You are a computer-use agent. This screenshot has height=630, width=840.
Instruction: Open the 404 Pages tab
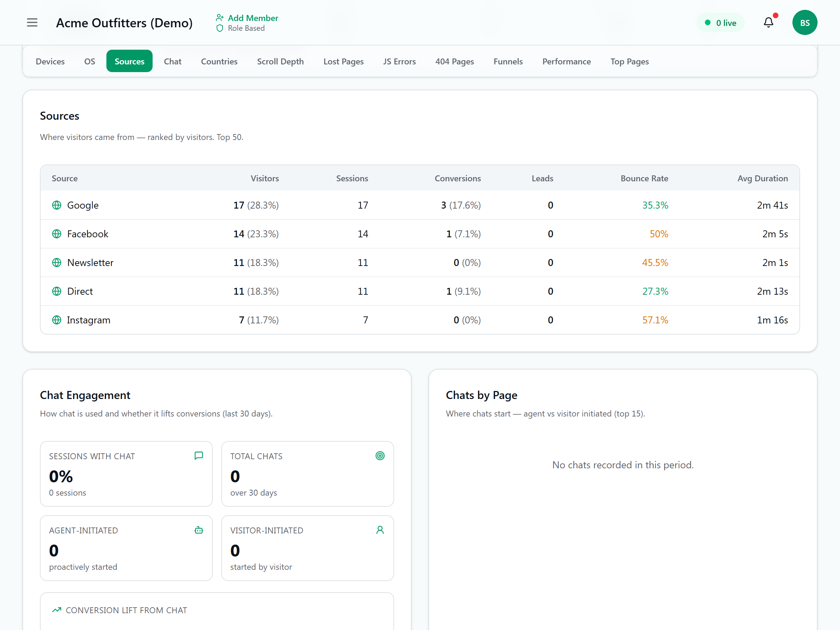pyautogui.click(x=455, y=62)
